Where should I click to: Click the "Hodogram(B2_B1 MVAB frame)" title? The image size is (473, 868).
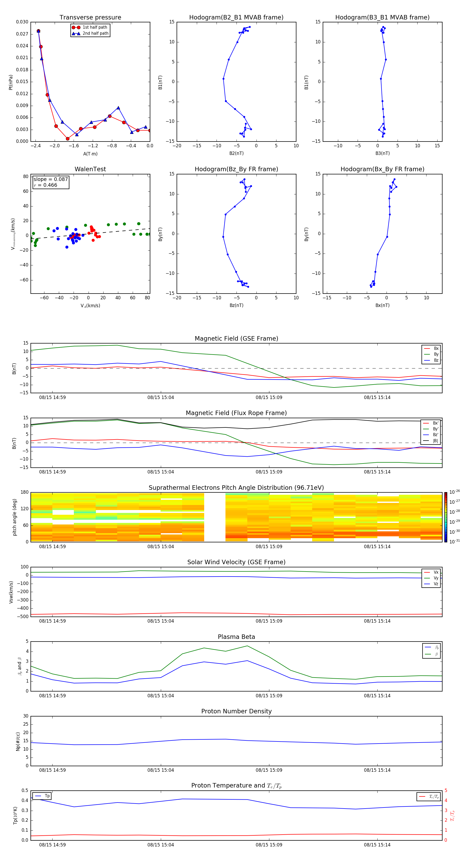[x=236, y=17]
